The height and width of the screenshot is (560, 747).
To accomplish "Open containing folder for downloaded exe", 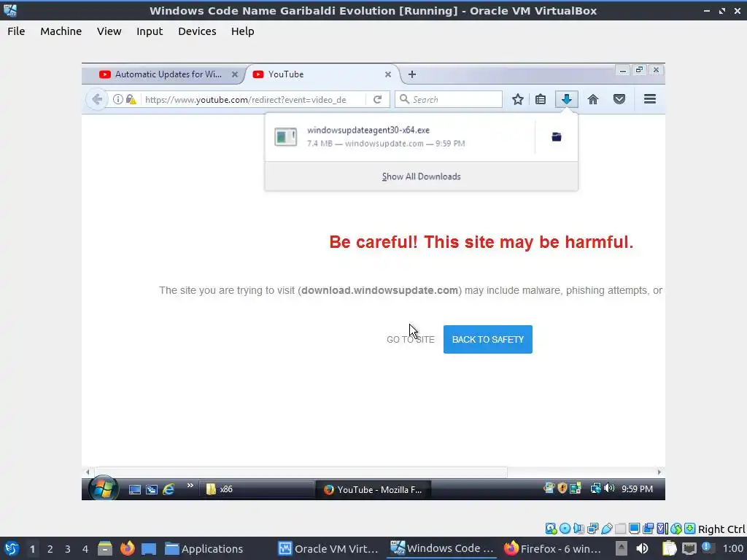I will [x=557, y=137].
